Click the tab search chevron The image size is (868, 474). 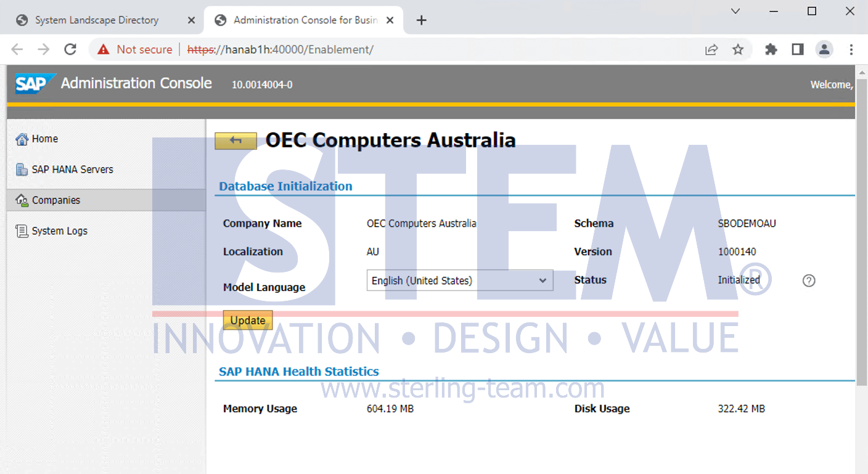pyautogui.click(x=735, y=11)
